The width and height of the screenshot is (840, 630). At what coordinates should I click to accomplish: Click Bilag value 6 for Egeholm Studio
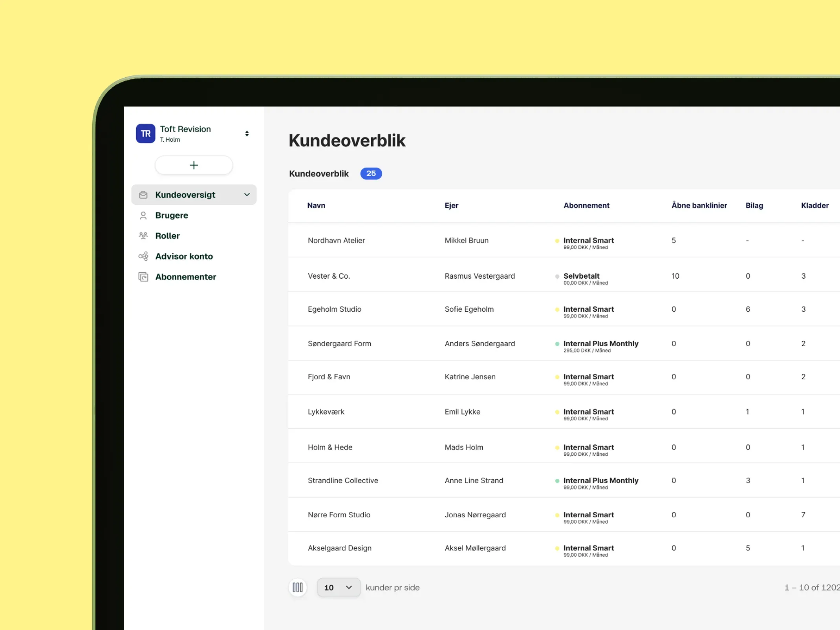[x=748, y=309]
